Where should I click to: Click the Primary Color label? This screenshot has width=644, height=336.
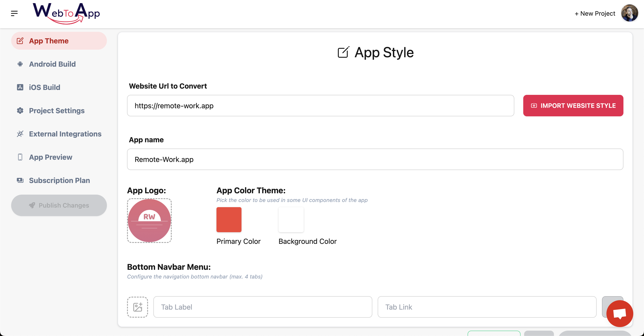(x=239, y=241)
